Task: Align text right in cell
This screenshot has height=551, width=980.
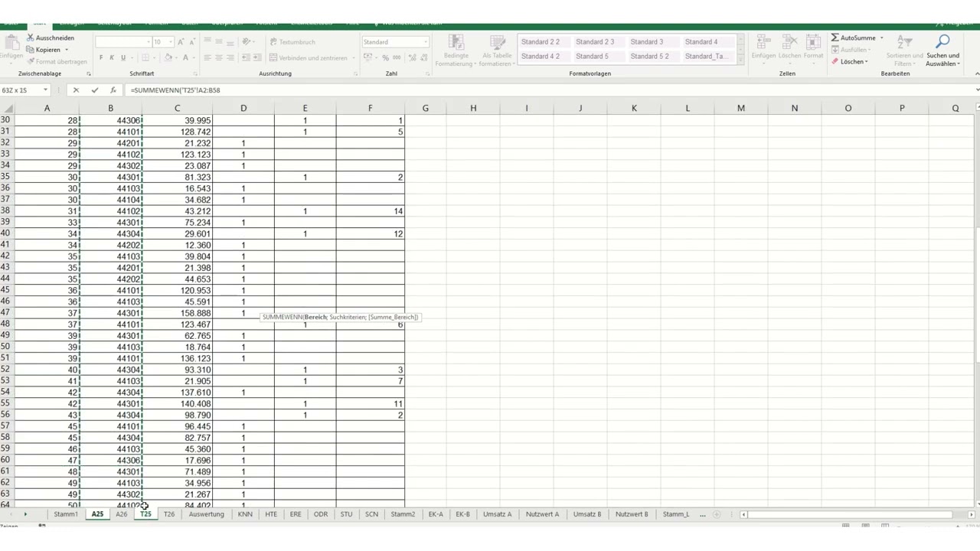Action: [230, 58]
